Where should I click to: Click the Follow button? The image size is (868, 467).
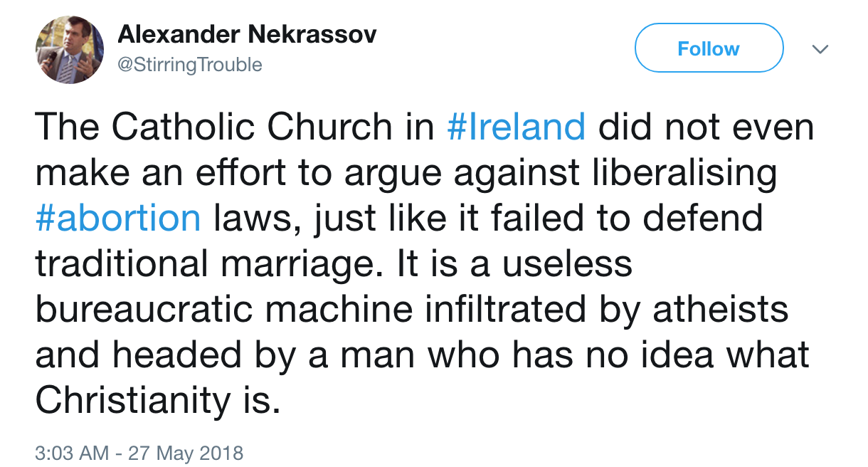click(708, 48)
